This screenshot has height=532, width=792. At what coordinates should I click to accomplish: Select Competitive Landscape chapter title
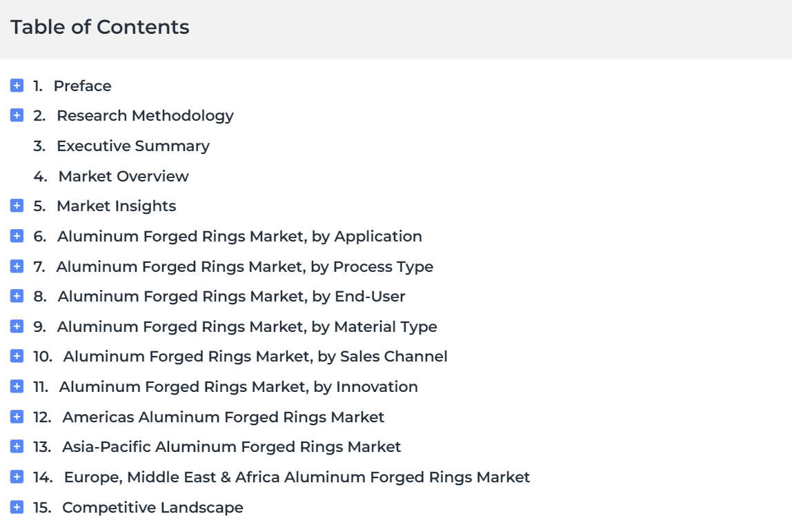tap(152, 508)
